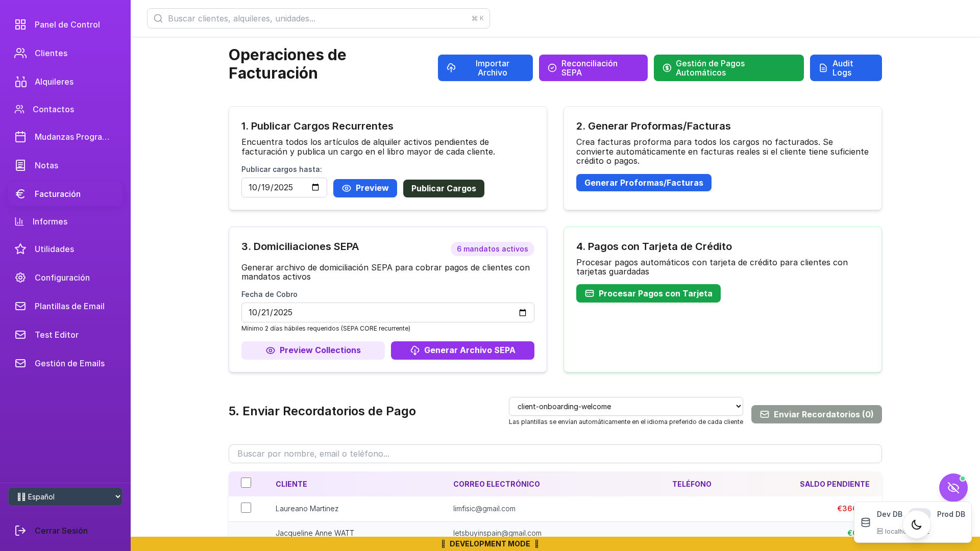Click Generar Archivo SEPA button

pyautogui.click(x=462, y=350)
